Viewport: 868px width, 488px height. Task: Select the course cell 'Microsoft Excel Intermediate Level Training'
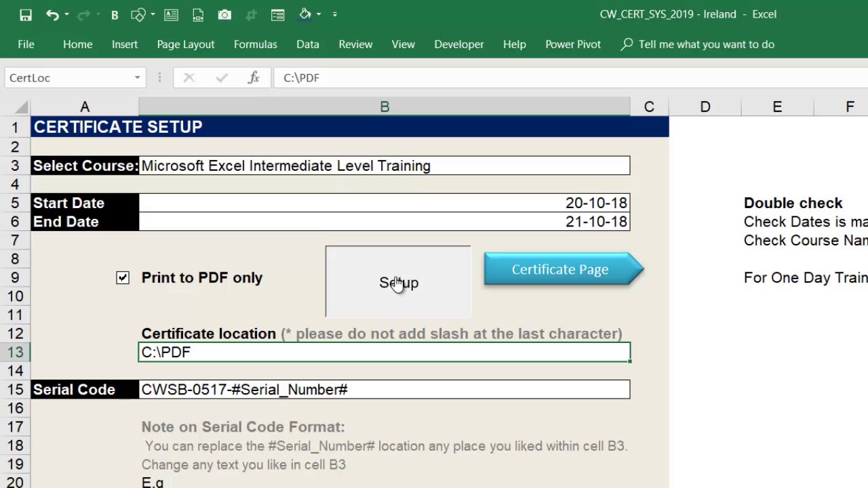point(384,165)
